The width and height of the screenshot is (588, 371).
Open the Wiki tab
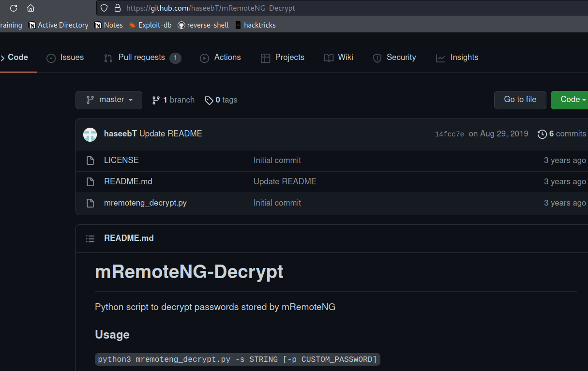(x=339, y=58)
